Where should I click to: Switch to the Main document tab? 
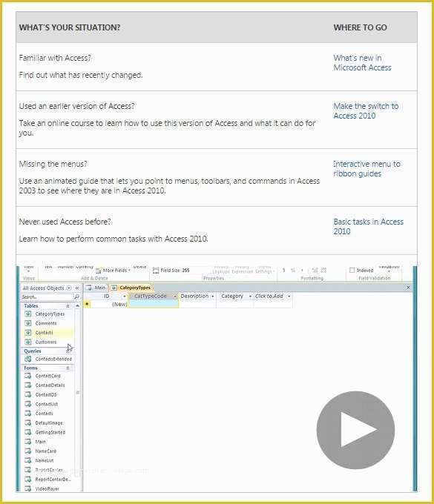click(x=96, y=288)
